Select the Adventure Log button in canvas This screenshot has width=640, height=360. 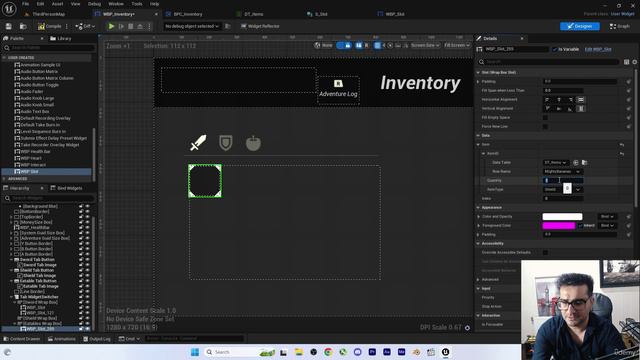point(338,89)
